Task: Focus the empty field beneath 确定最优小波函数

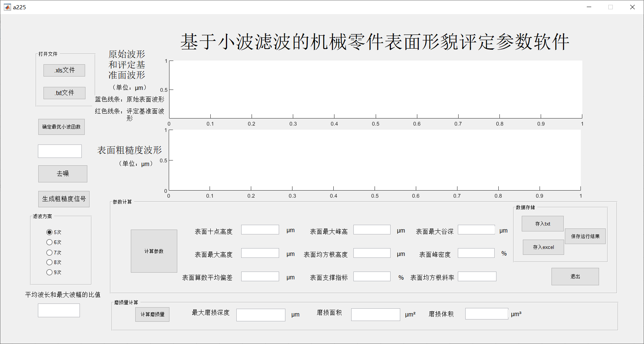Action: pos(60,151)
